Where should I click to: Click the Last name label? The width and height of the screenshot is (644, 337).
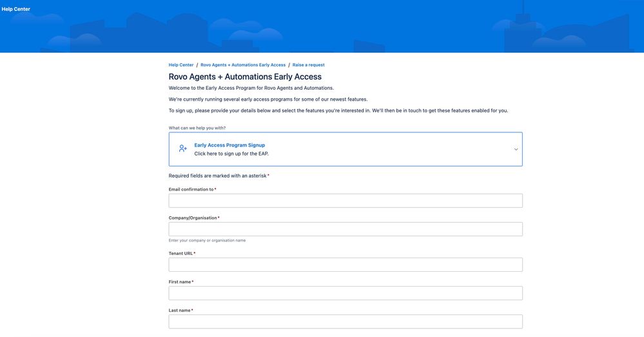[179, 311]
